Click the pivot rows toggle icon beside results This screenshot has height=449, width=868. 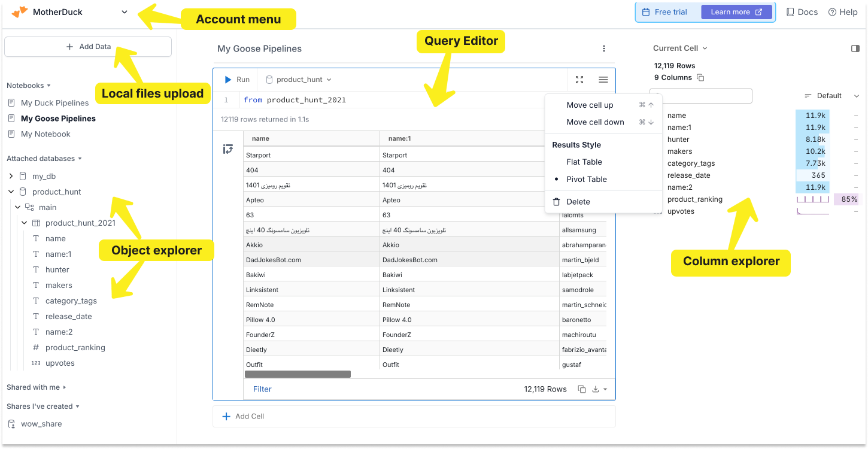228,149
